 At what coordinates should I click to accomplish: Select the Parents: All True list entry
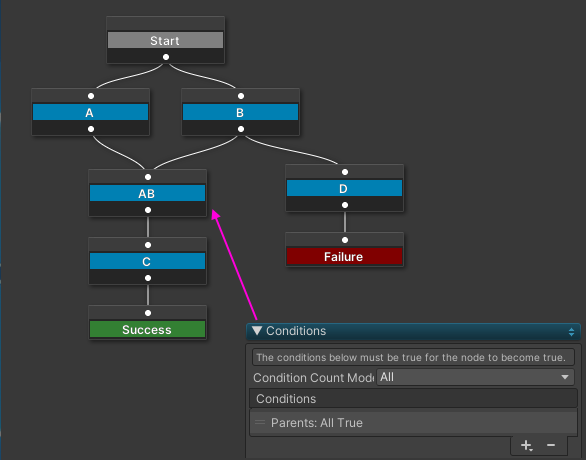413,423
